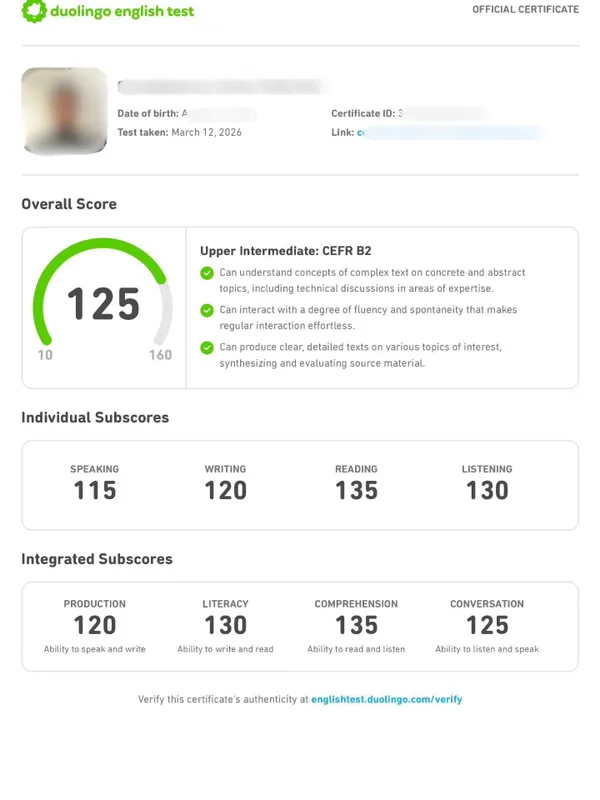Click the READING label
600x800 pixels.
point(356,469)
